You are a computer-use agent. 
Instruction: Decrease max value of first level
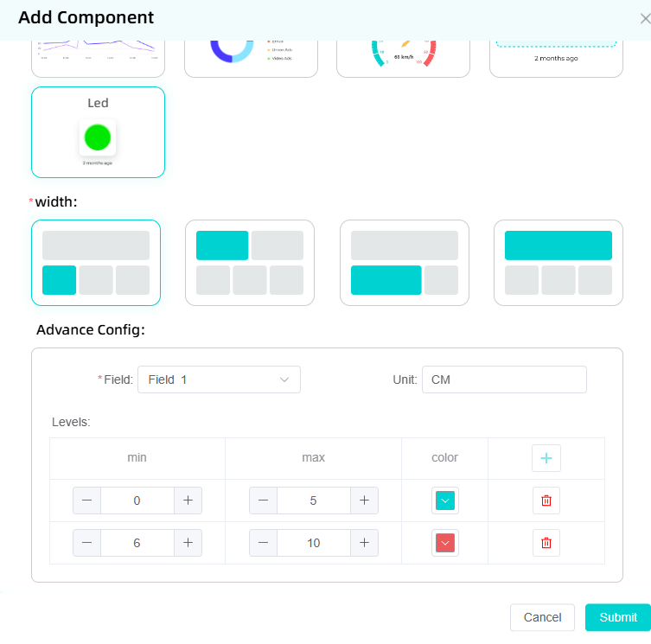pyautogui.click(x=264, y=501)
